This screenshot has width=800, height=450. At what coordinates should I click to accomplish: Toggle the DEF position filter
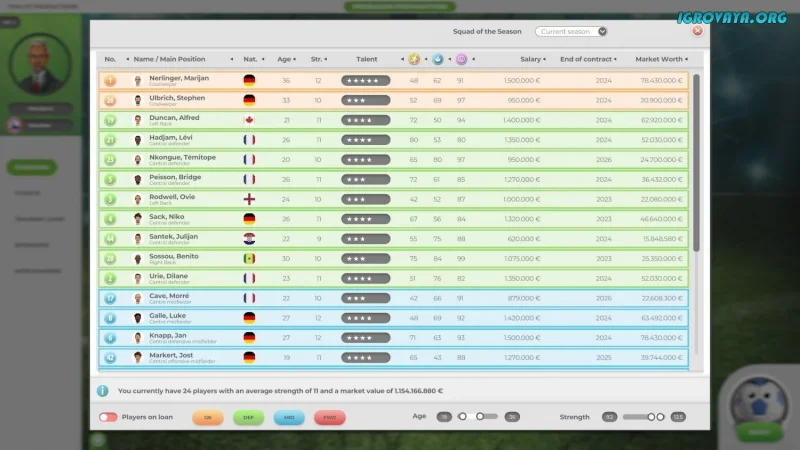click(x=248, y=417)
